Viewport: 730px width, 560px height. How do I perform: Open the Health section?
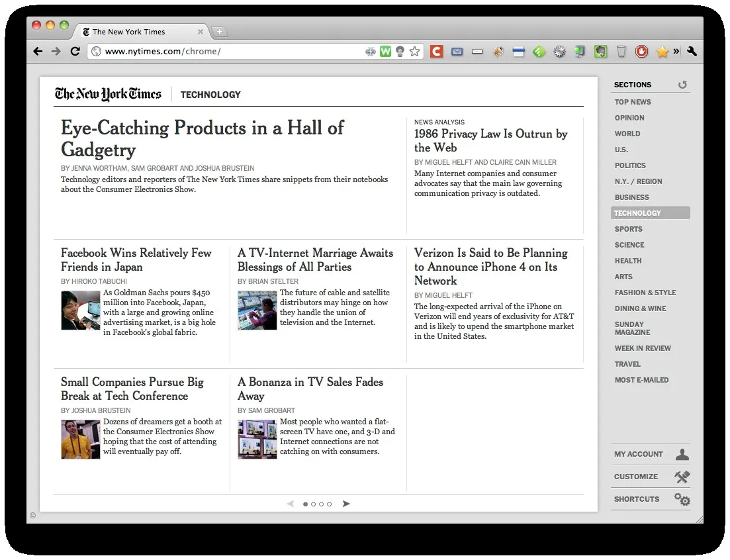(628, 261)
